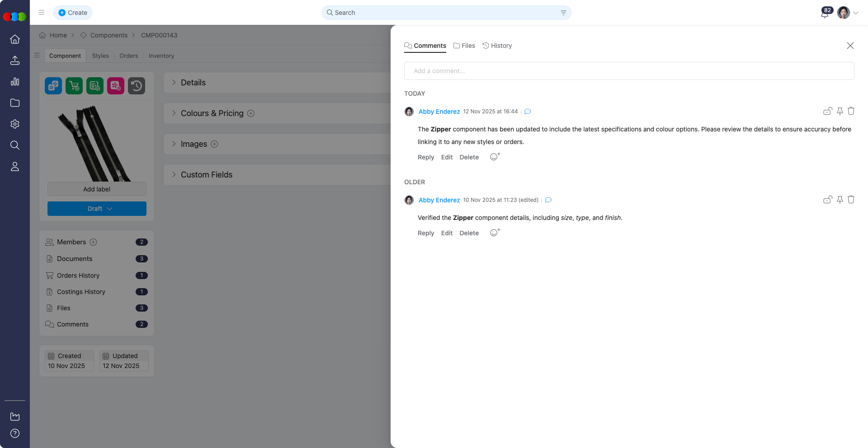868x448 pixels.
Task: Add an emoji reaction to the first comment
Action: click(495, 157)
